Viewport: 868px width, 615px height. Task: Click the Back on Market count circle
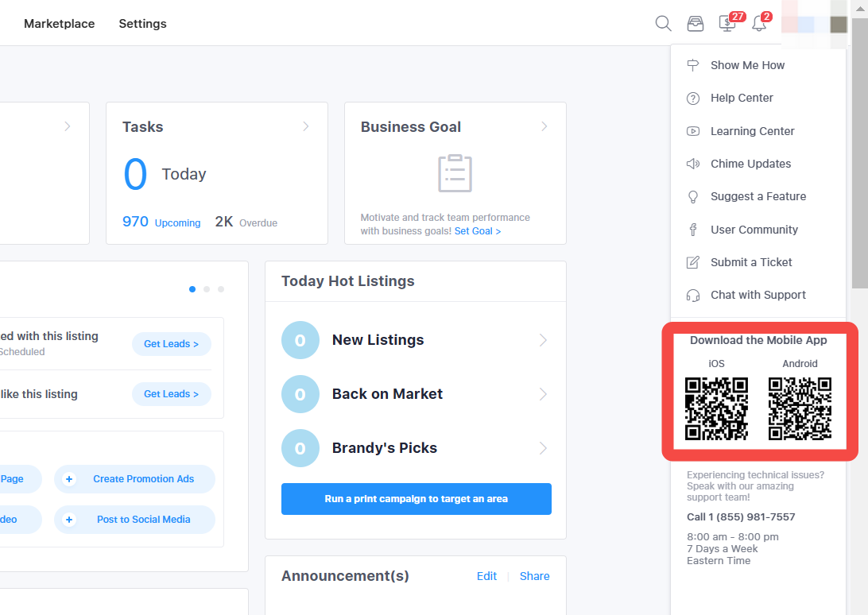(x=300, y=394)
